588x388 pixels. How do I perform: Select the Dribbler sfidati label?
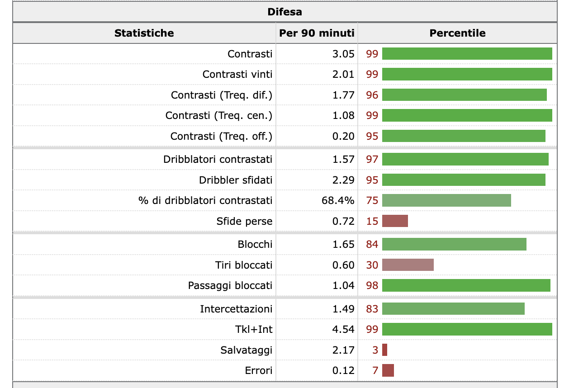pos(236,180)
